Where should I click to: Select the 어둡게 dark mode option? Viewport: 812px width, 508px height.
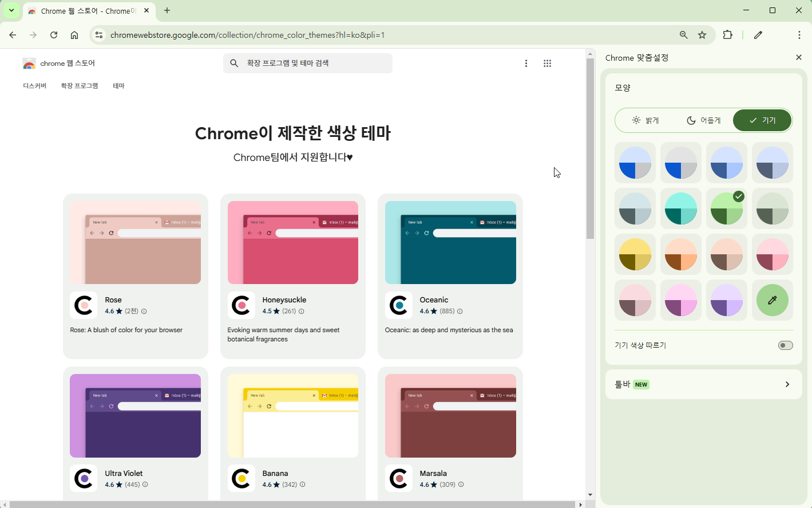704,120
